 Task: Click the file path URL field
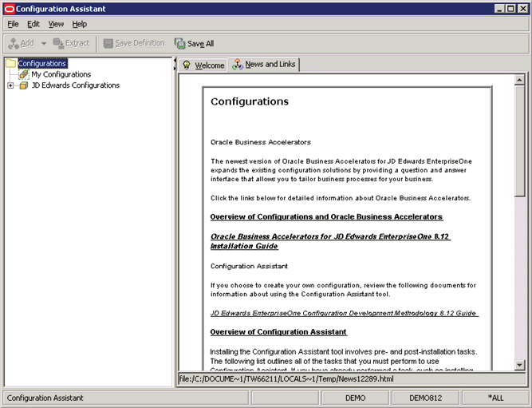tap(352, 378)
